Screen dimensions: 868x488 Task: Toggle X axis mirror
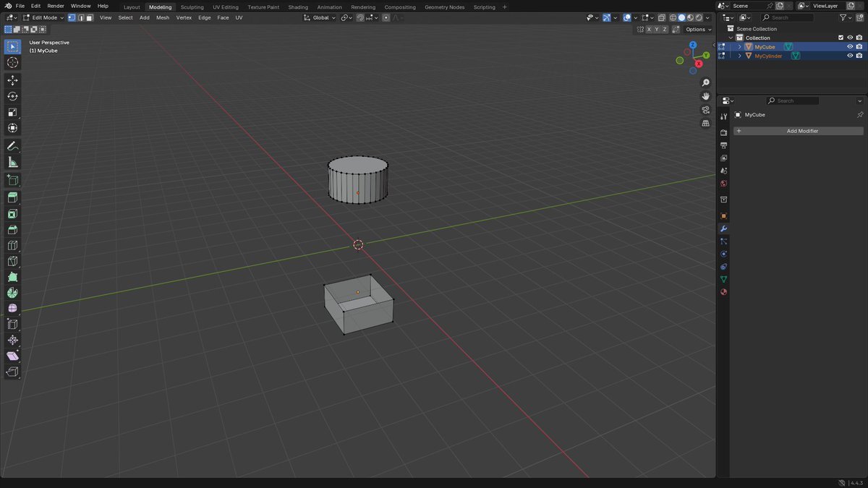[649, 30]
